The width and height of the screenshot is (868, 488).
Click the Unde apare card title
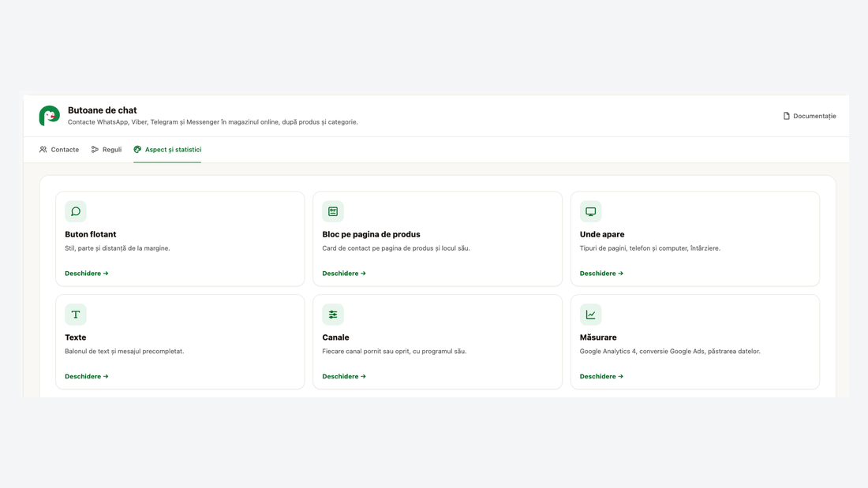[602, 234]
